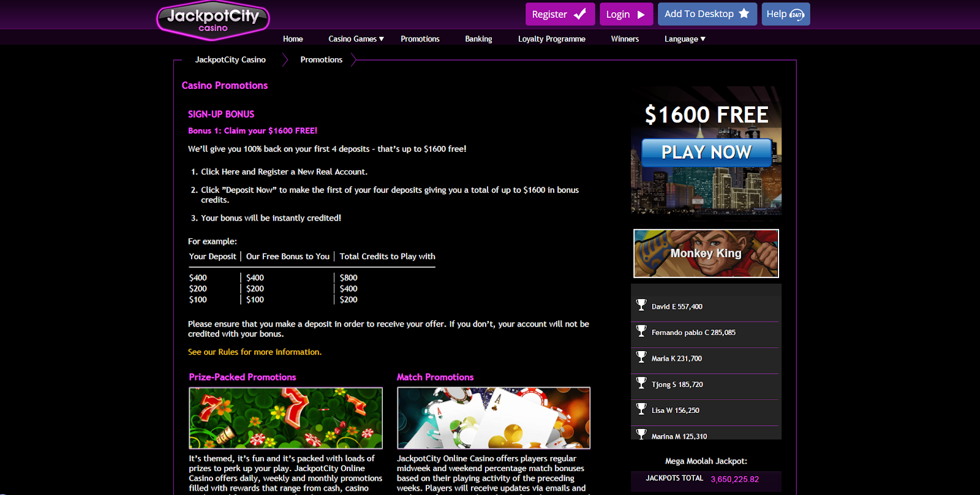Go to Home in navigation menu

[x=293, y=39]
